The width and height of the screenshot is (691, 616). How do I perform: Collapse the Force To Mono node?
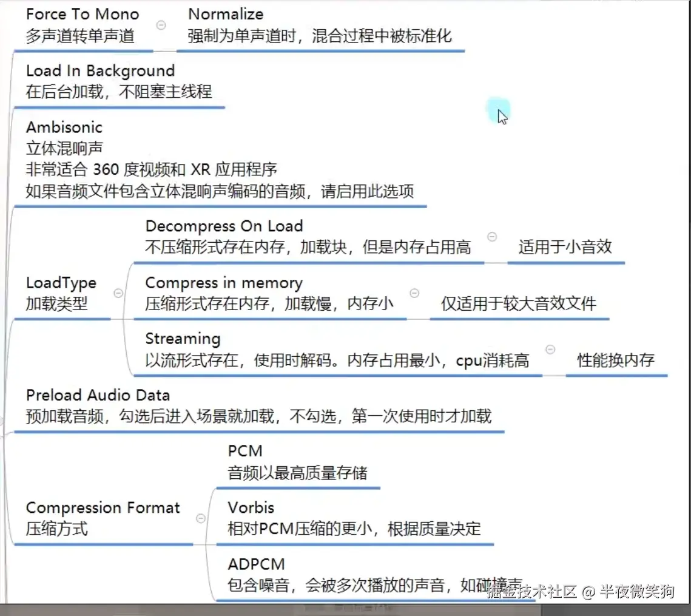tap(161, 25)
